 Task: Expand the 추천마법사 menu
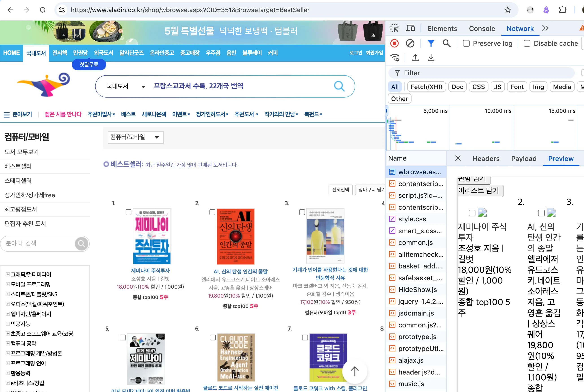101,114
